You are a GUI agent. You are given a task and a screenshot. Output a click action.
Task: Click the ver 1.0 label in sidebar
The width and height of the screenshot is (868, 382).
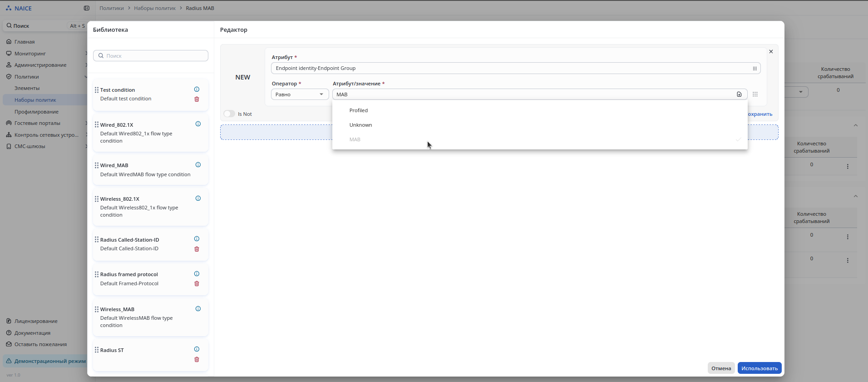pos(13,375)
